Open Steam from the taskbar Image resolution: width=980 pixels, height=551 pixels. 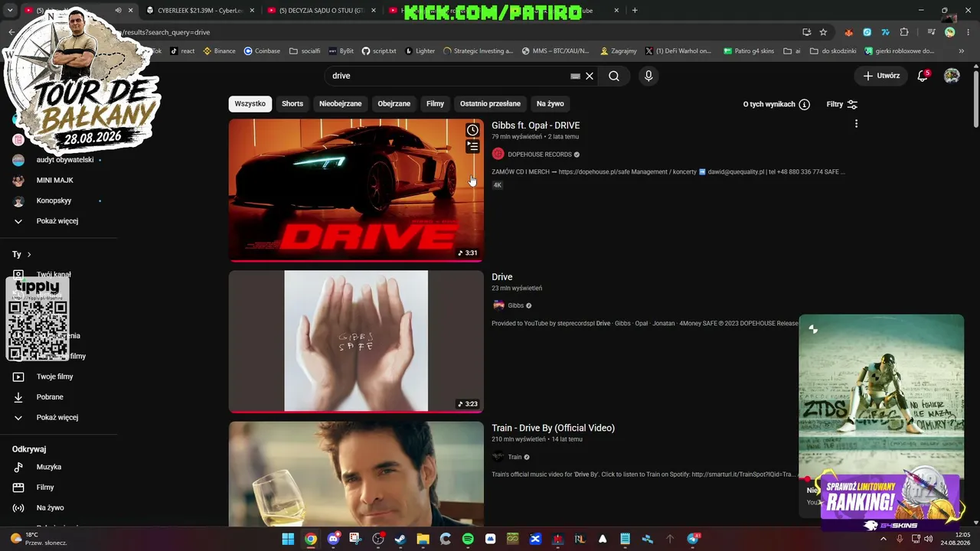tap(400, 539)
